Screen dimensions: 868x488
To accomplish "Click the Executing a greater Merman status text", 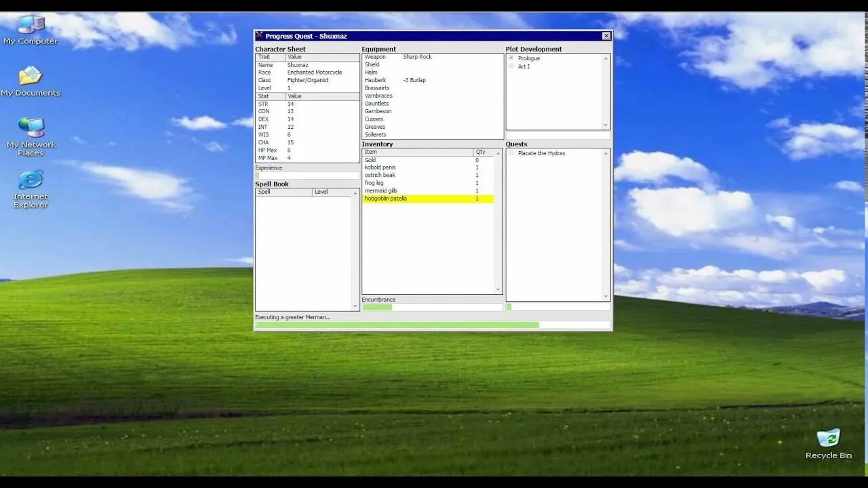I will click(x=293, y=317).
